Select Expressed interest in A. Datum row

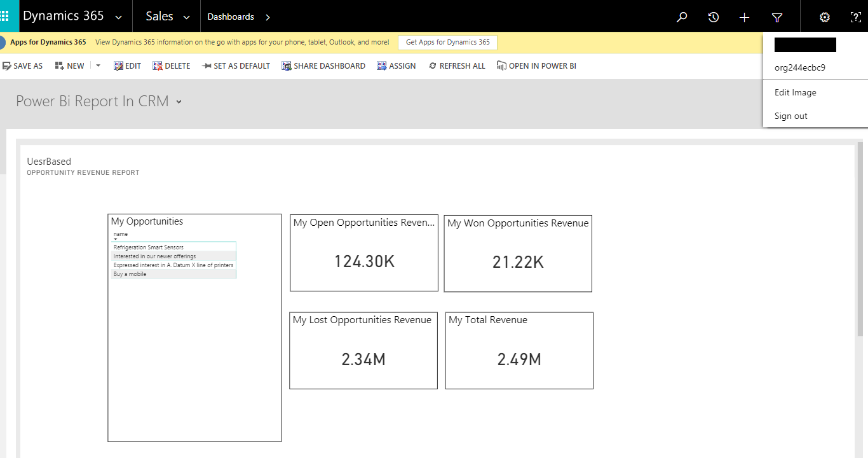173,265
